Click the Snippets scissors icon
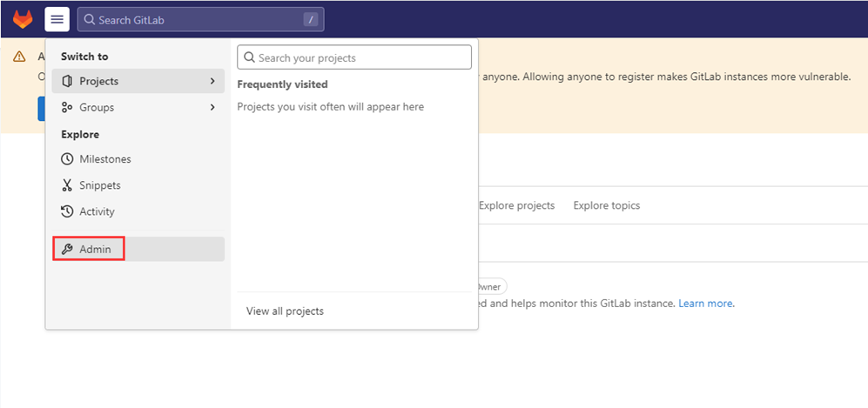The width and height of the screenshot is (868, 408). [67, 185]
